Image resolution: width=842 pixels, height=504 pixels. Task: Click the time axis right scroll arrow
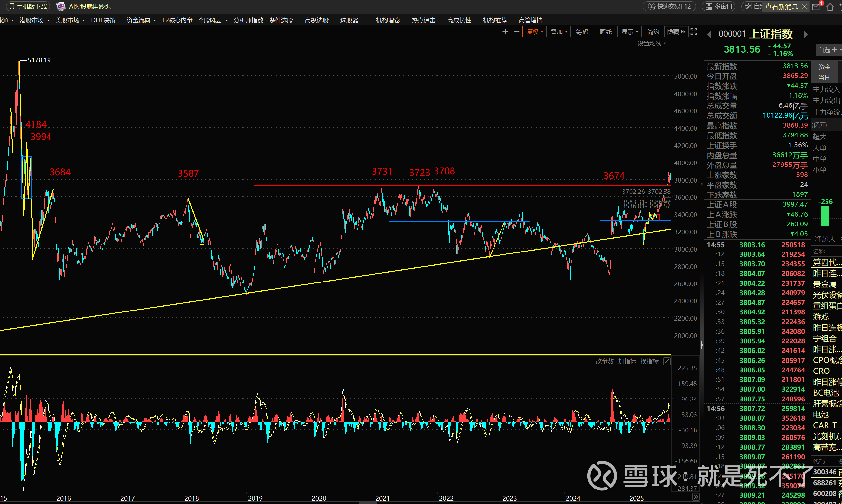point(696,497)
